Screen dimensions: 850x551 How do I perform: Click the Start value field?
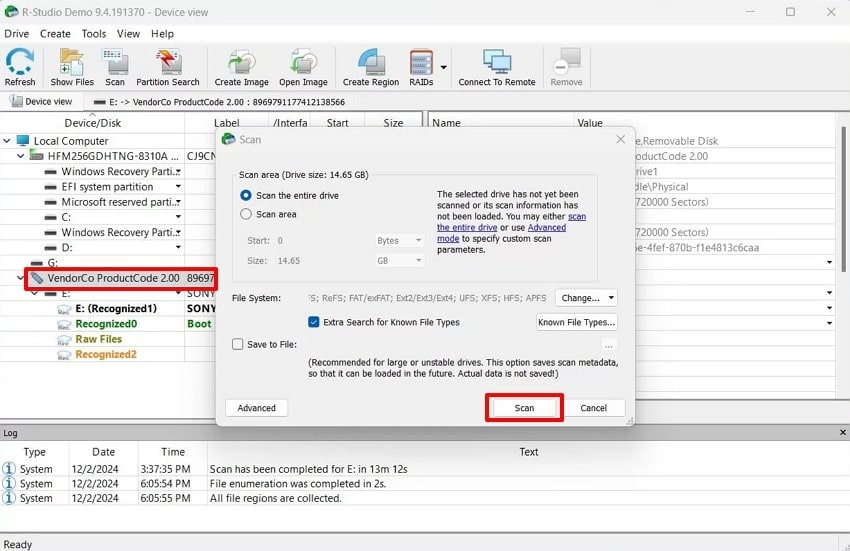click(x=324, y=240)
